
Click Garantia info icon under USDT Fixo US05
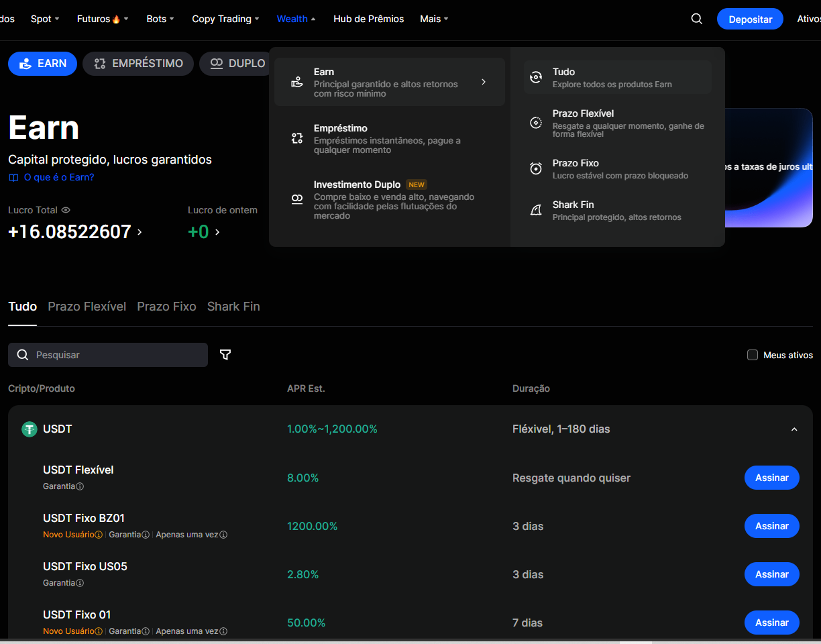tap(80, 583)
